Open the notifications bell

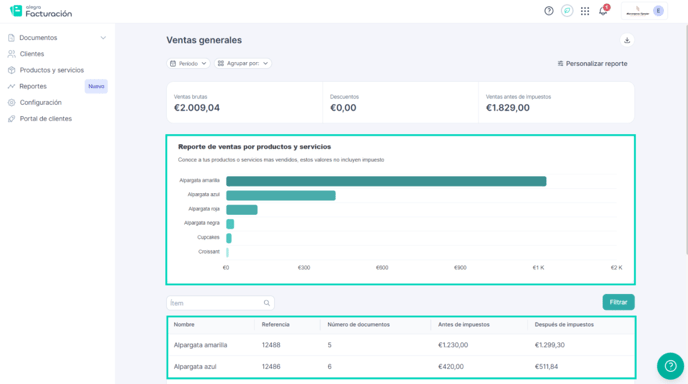coord(604,11)
